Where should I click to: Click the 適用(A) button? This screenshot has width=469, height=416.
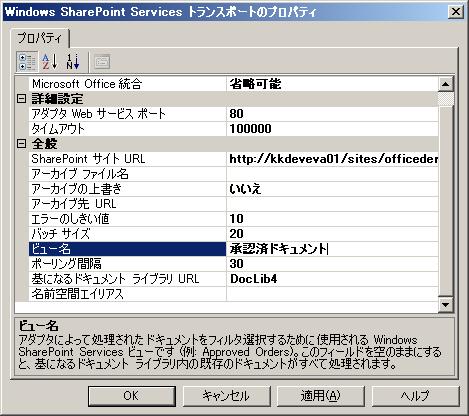[321, 396]
